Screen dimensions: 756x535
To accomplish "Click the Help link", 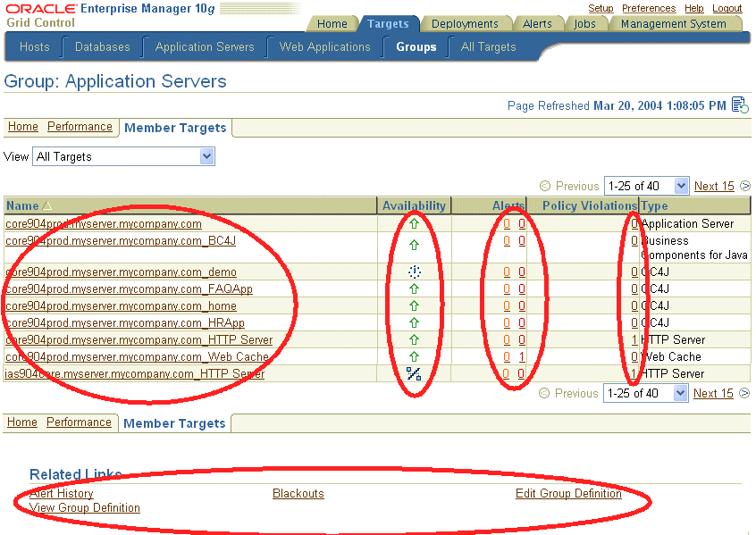I will 694,8.
